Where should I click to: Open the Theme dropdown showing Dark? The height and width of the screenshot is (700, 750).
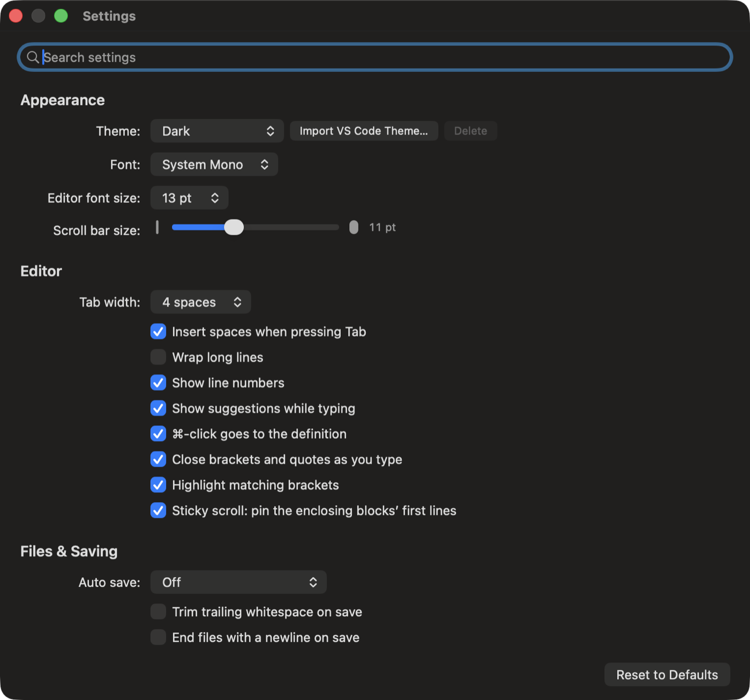point(217,131)
